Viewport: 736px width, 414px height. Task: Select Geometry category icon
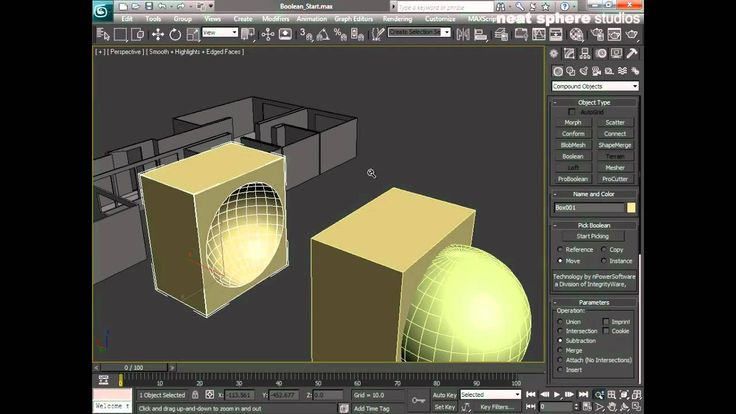coord(558,71)
